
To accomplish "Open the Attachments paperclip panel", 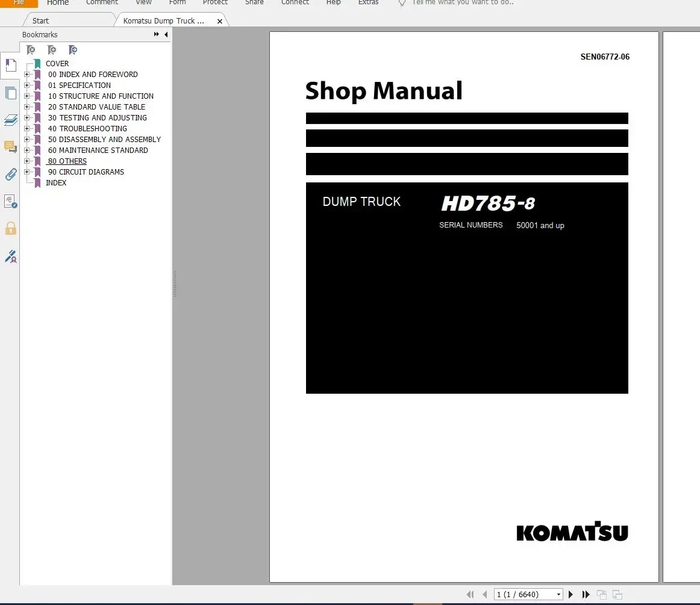I will 11,174.
